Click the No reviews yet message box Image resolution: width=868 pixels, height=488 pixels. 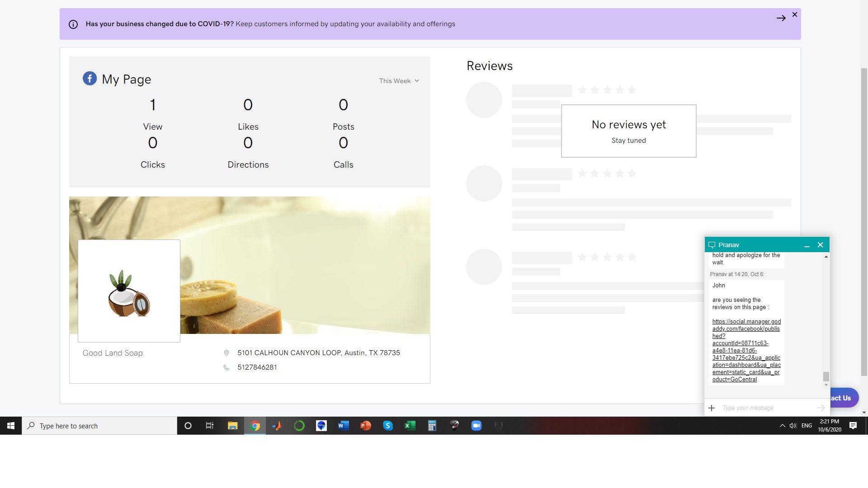click(629, 131)
